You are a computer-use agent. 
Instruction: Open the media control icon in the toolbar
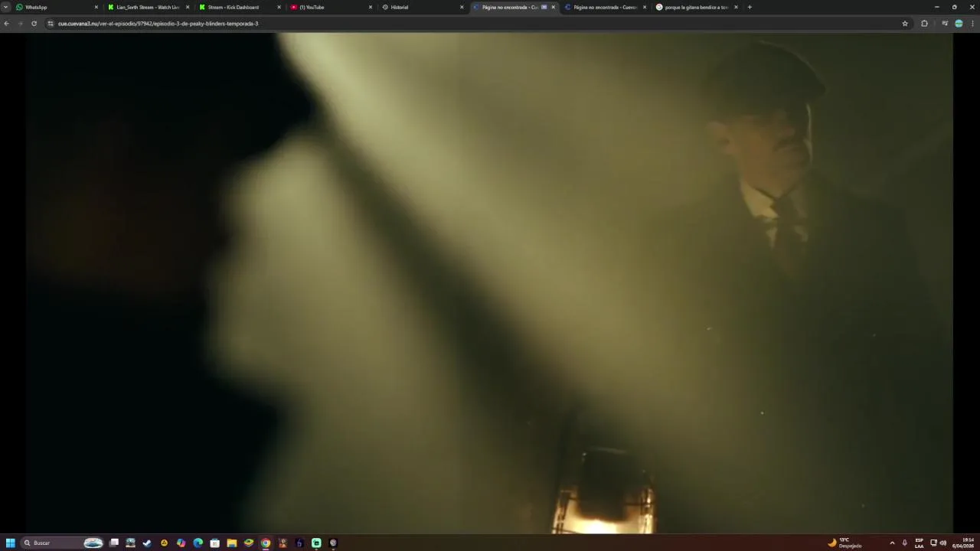point(945,24)
